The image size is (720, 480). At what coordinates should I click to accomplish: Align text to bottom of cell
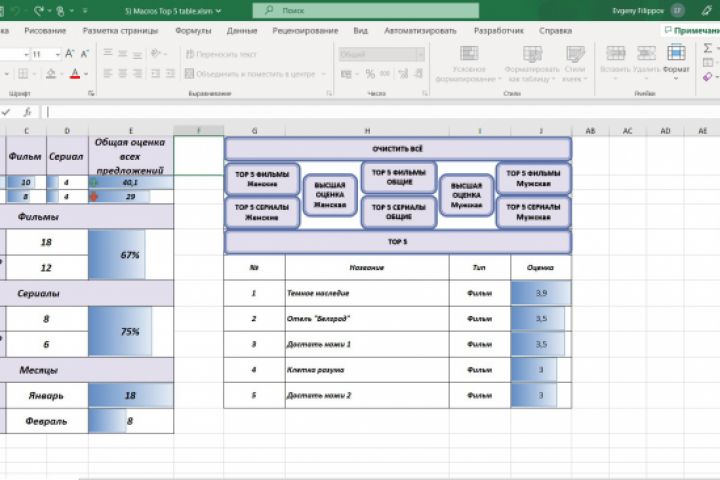pyautogui.click(x=137, y=54)
